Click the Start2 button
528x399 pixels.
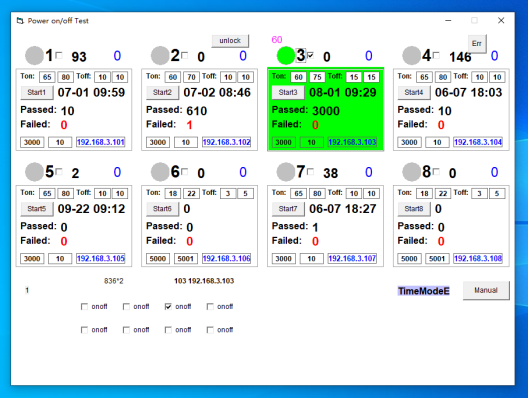click(162, 92)
